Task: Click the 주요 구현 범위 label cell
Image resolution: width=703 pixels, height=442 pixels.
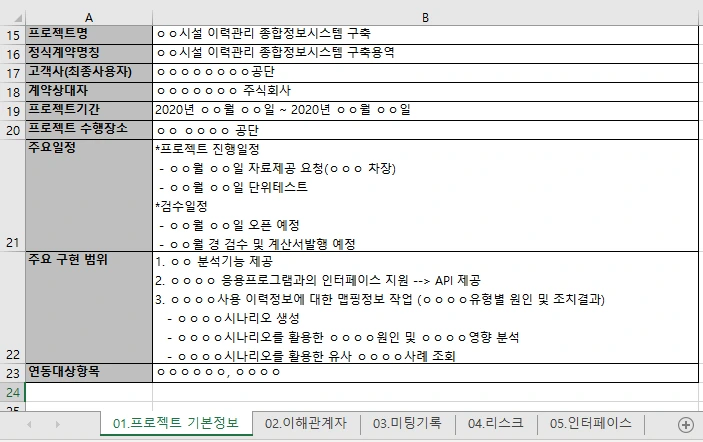Action: click(89, 308)
